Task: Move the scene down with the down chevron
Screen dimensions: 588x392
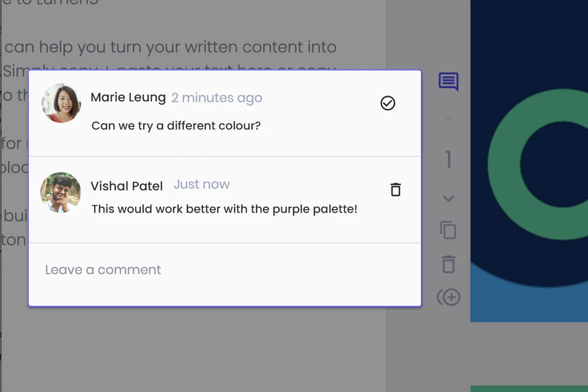Action: 448,198
